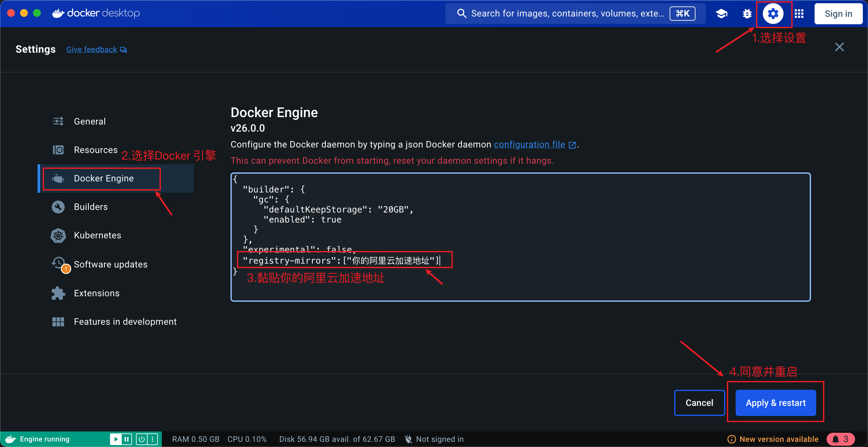Click the v26.0.0 version text
868x447 pixels.
tap(248, 128)
